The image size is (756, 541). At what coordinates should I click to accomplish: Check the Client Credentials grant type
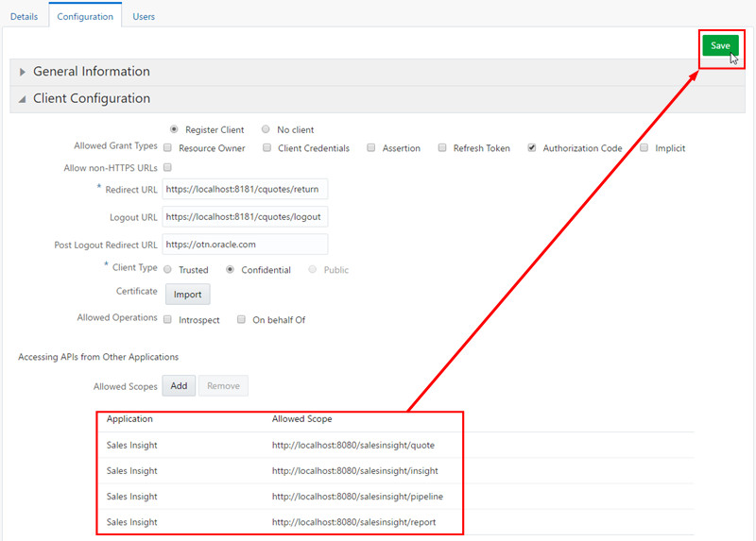(x=266, y=147)
